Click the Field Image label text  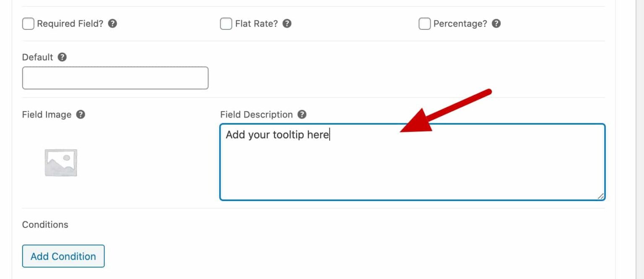point(47,114)
